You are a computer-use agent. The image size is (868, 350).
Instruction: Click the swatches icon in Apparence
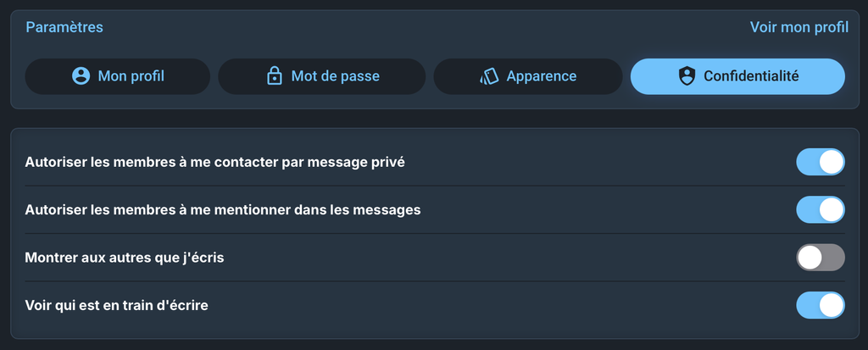point(489,76)
